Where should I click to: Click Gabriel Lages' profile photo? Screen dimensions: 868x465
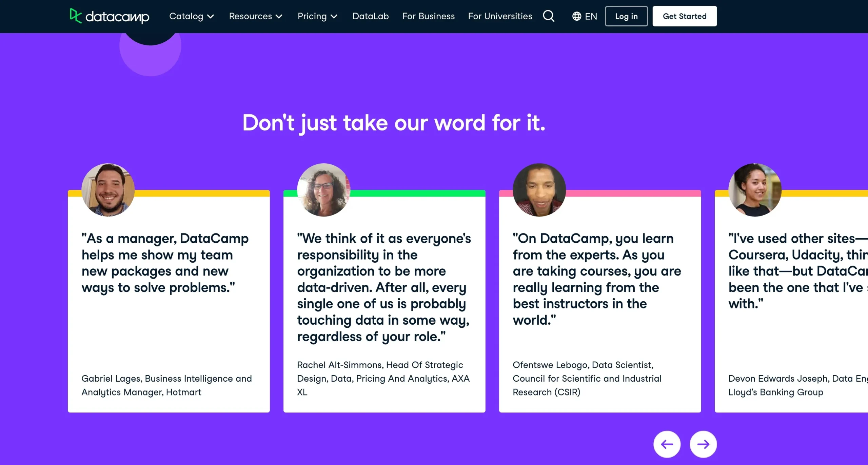point(108,190)
